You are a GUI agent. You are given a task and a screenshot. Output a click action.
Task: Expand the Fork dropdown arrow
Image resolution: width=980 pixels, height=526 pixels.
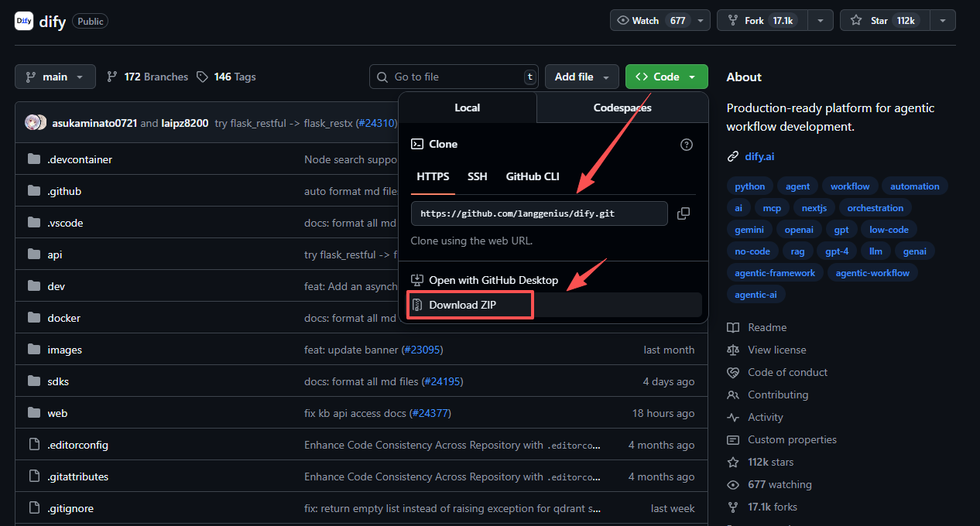(x=820, y=21)
